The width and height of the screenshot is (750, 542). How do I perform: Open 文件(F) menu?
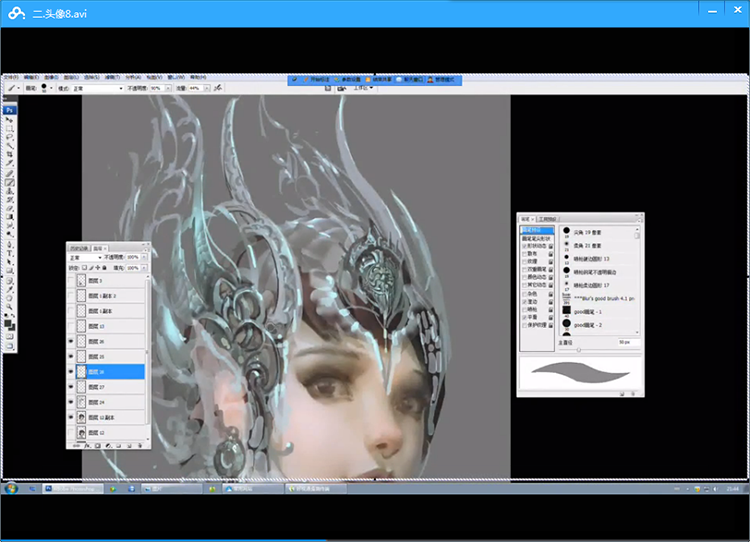pos(11,77)
